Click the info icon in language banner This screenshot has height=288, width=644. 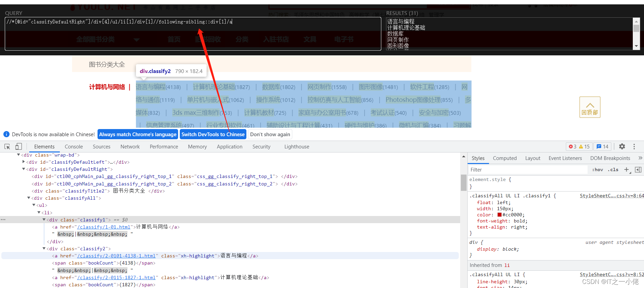click(x=6, y=134)
